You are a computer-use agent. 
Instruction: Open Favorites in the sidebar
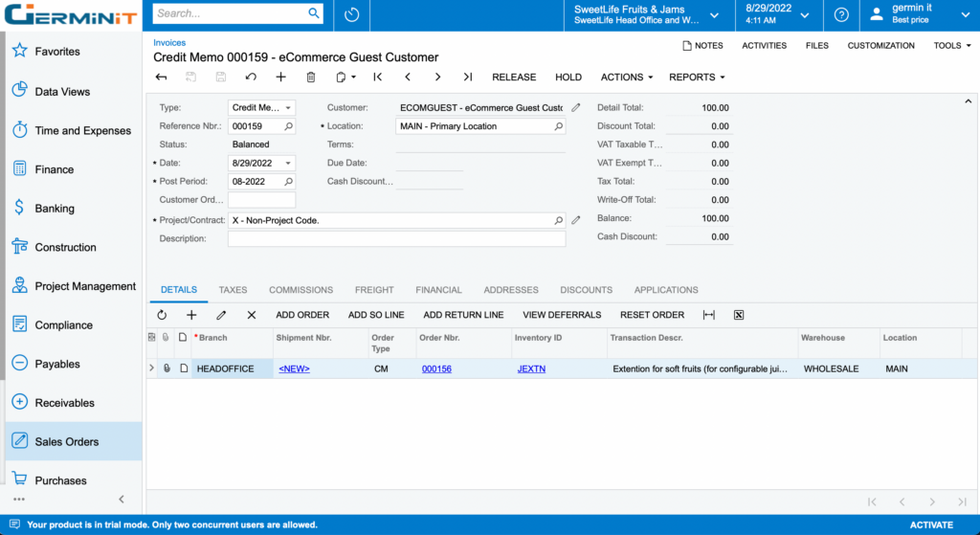coord(74,52)
